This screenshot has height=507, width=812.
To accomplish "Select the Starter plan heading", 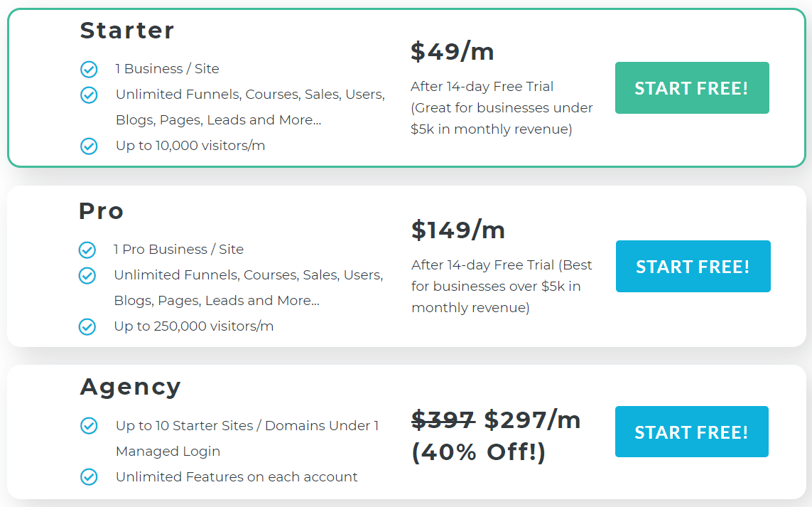I will [x=127, y=31].
